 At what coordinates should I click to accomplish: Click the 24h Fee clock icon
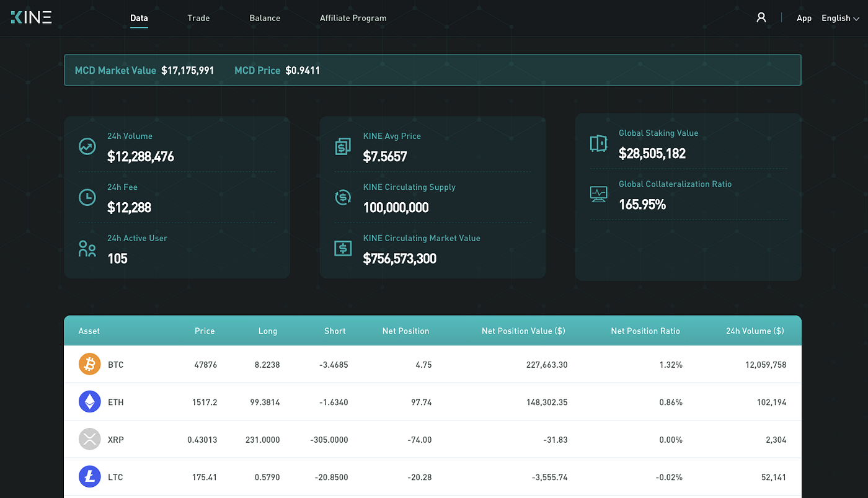(x=87, y=197)
